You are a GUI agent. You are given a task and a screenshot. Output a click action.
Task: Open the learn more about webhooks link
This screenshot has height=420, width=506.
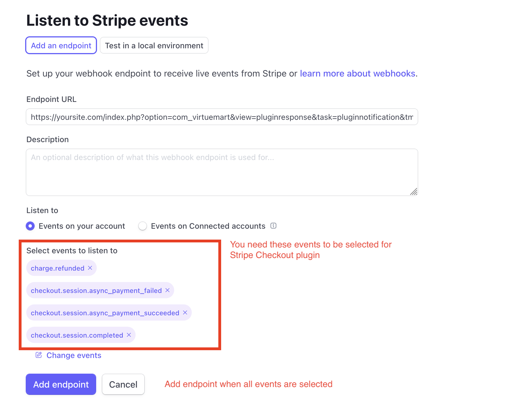[x=357, y=73]
